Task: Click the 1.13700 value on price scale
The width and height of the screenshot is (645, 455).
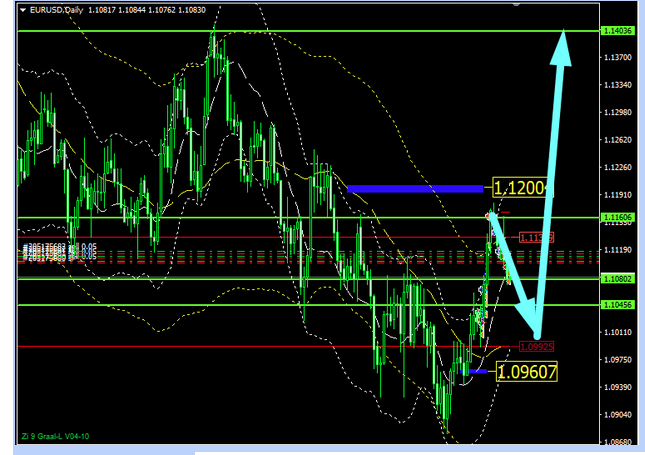Action: (x=619, y=58)
